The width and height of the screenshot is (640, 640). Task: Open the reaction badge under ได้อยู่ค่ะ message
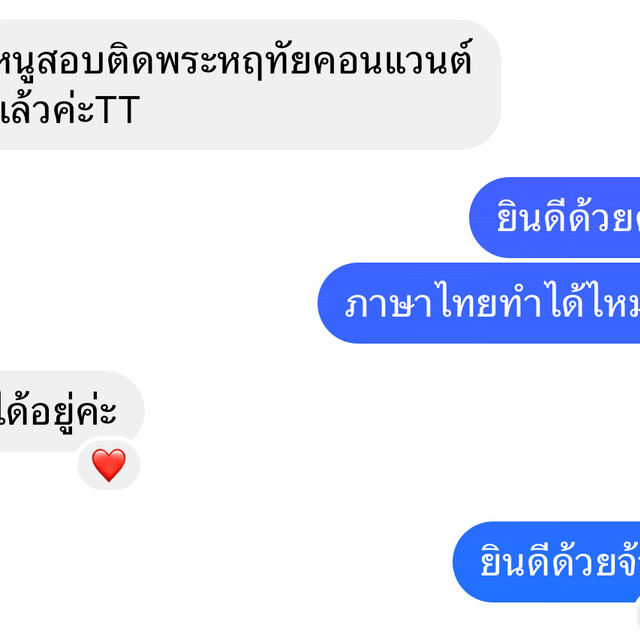click(x=109, y=465)
